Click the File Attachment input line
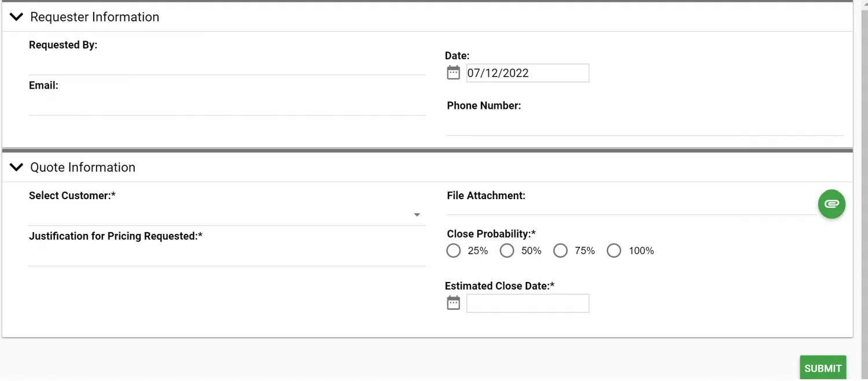The height and width of the screenshot is (381, 868). pos(631,207)
